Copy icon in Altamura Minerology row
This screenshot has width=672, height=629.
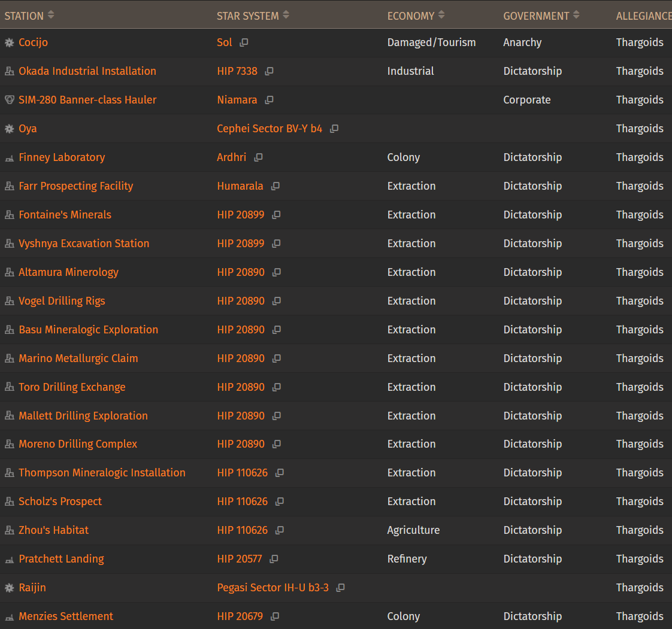click(277, 272)
